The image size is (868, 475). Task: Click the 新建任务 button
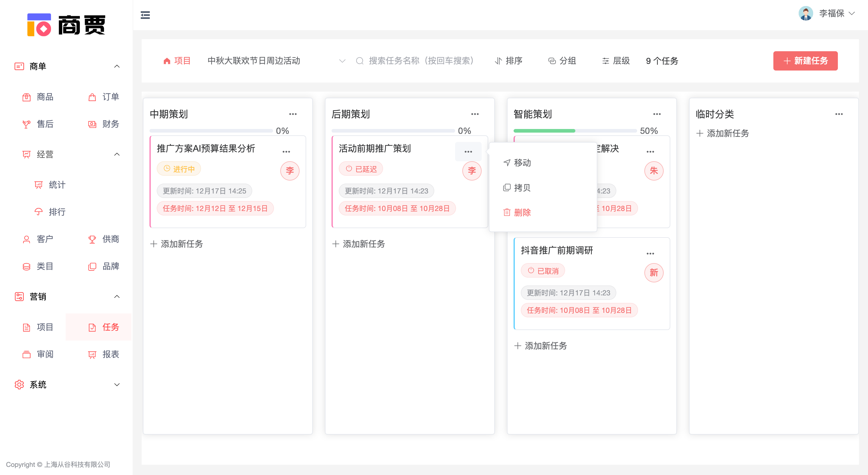click(805, 61)
